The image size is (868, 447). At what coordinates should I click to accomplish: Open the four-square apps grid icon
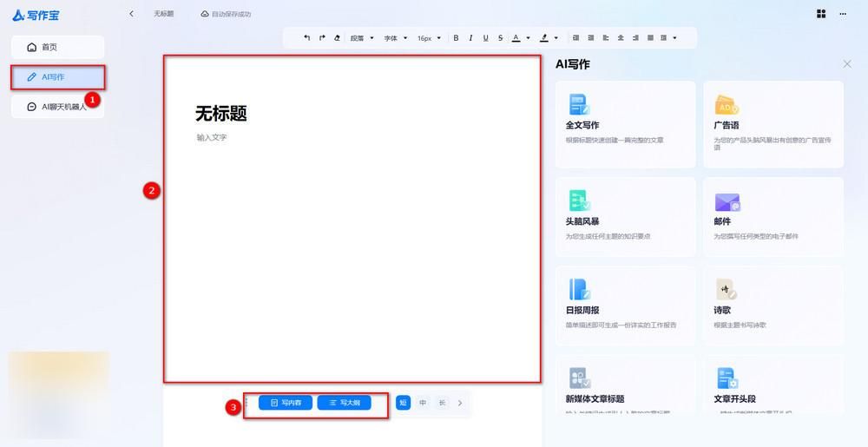coord(821,14)
